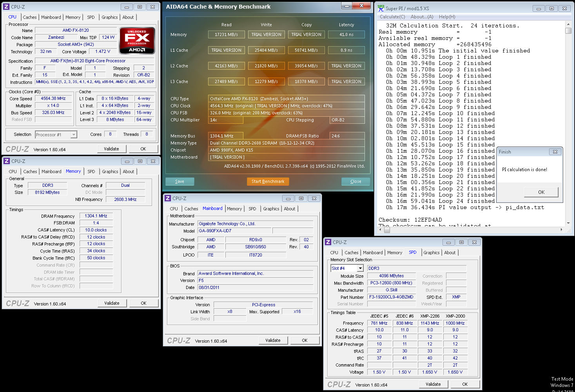Click the CPU-Z title icon in CPU window
This screenshot has width=575, height=392.
pos(6,7)
